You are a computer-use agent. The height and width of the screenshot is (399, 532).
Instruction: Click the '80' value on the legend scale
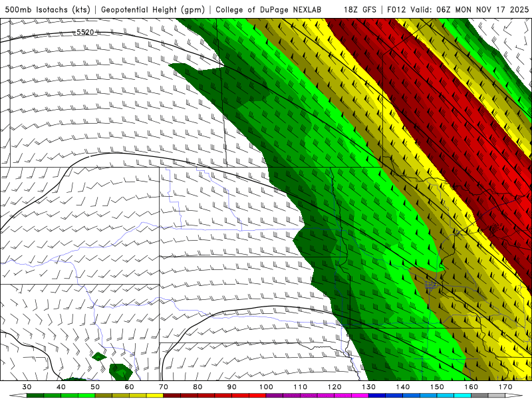tap(198, 387)
